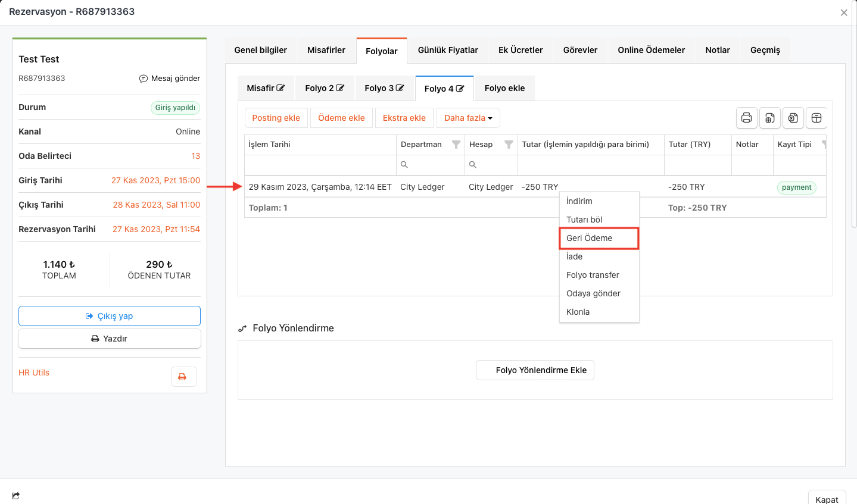Click the Folyo Yönlendirme Ekle button
This screenshot has height=504, width=857.
coord(535,370)
